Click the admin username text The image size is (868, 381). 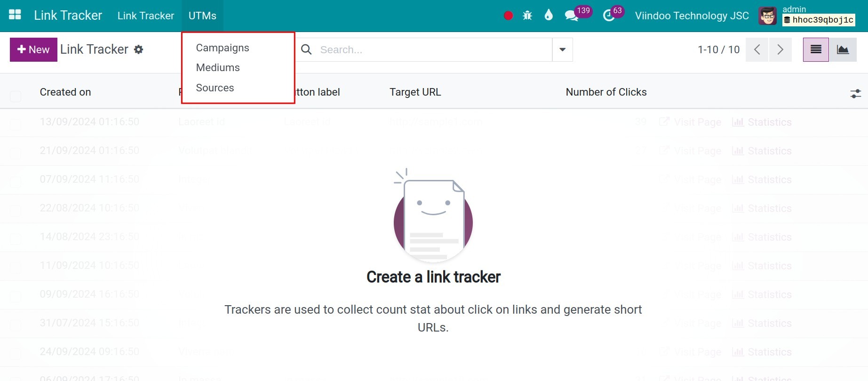click(x=794, y=9)
